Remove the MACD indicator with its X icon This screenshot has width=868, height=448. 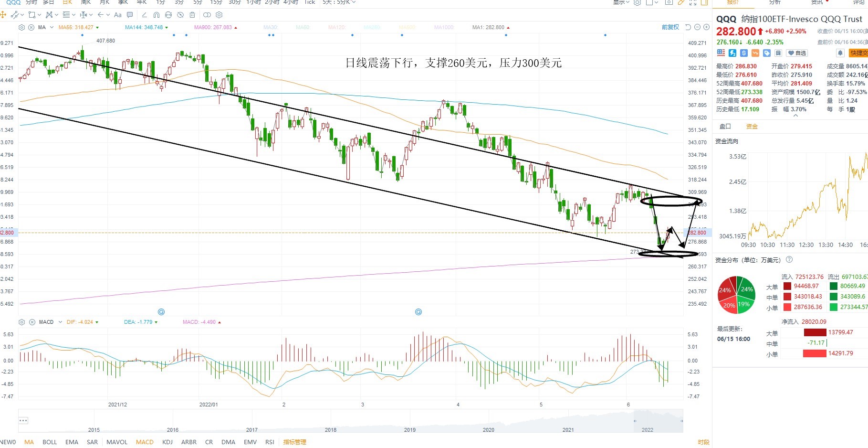click(31, 322)
